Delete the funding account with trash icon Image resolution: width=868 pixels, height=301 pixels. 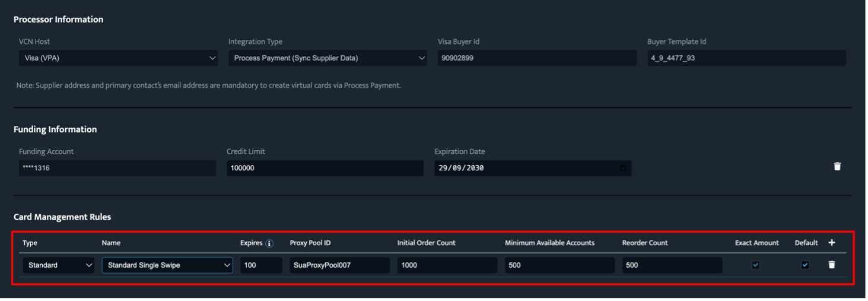click(x=837, y=167)
